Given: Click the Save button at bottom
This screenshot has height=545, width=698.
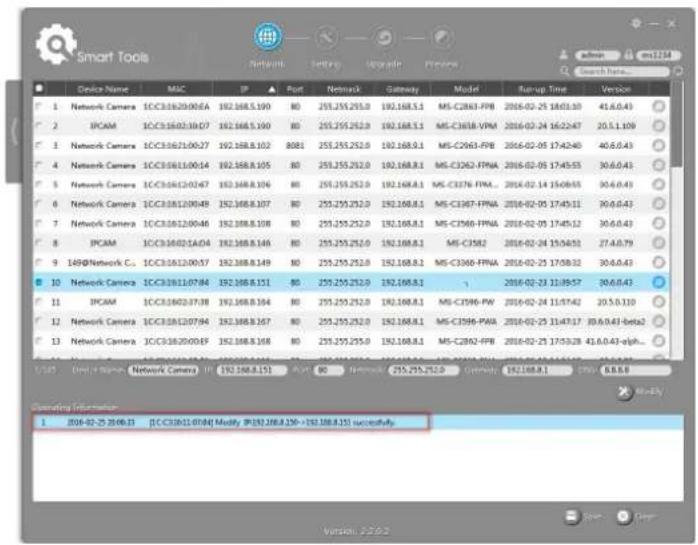Looking at the screenshot, I should pyautogui.click(x=583, y=517).
